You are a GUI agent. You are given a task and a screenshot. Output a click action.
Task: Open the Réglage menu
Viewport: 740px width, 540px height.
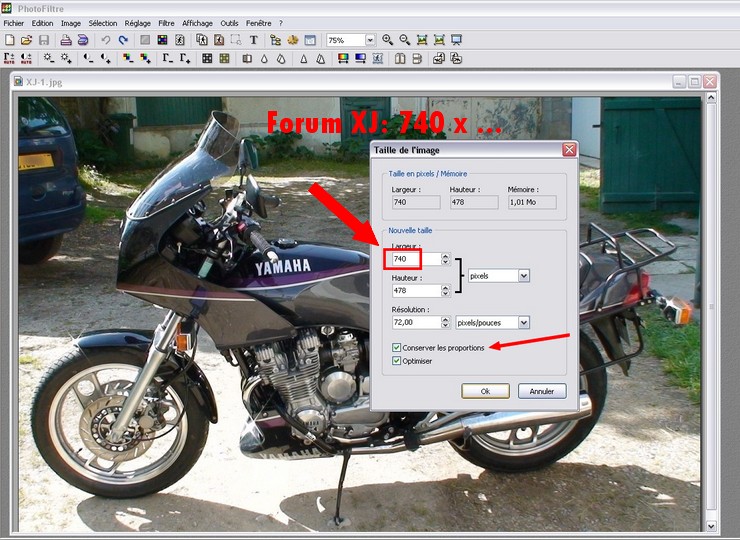[x=138, y=23]
